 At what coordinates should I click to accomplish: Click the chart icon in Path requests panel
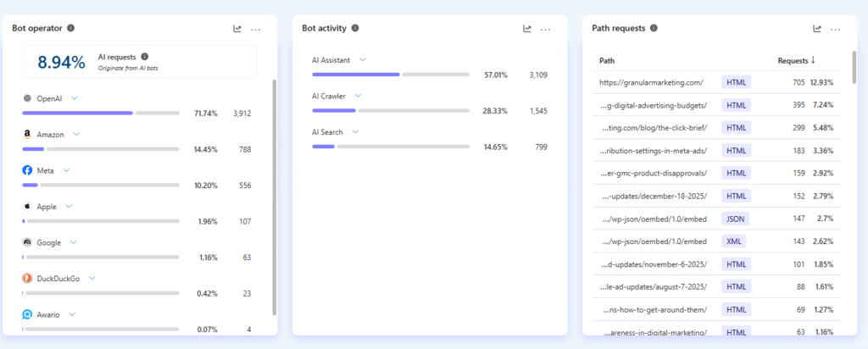click(x=817, y=29)
